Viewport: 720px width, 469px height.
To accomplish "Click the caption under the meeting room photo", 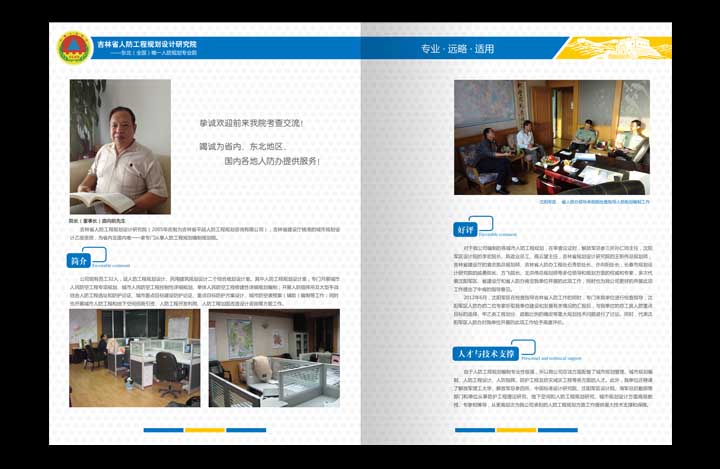I will point(594,201).
